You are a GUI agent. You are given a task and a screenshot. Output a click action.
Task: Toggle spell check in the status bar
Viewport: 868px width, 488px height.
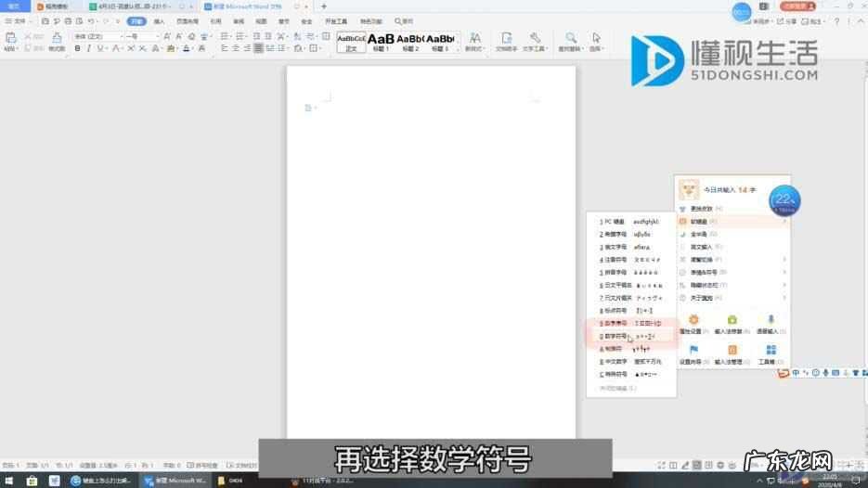click(202, 466)
